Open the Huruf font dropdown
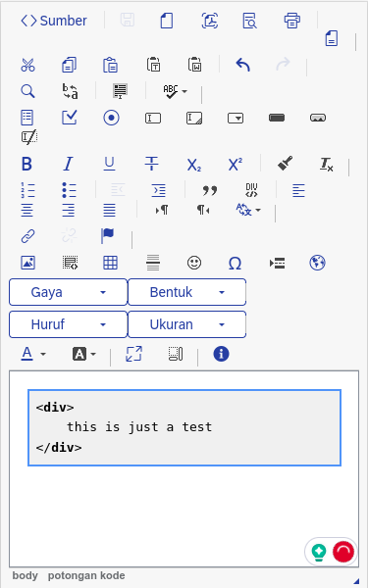This screenshot has width=368, height=588. click(68, 324)
